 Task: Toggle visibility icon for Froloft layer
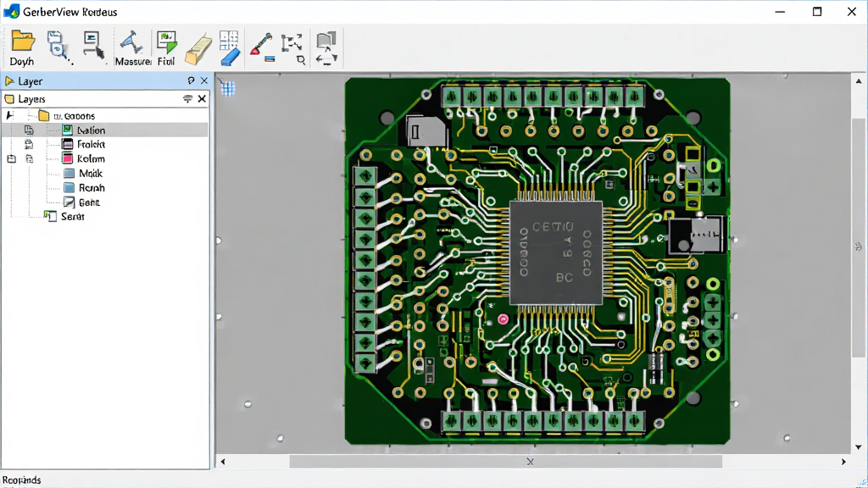click(29, 144)
